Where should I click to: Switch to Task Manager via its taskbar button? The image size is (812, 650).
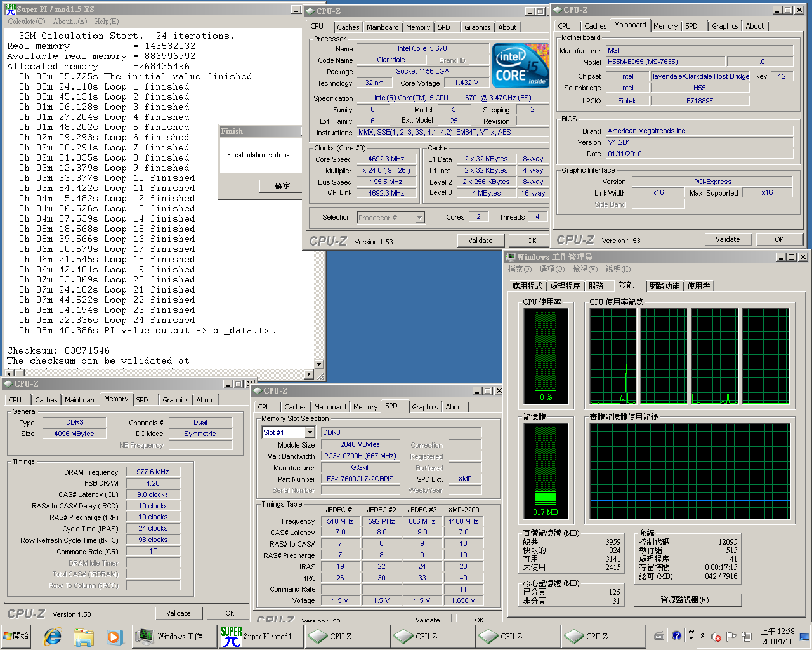[x=174, y=636]
